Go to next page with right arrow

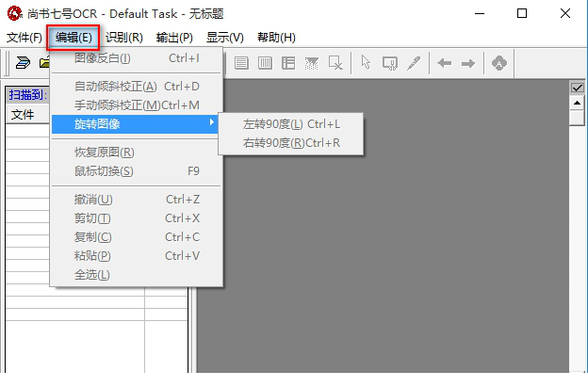pyautogui.click(x=468, y=63)
